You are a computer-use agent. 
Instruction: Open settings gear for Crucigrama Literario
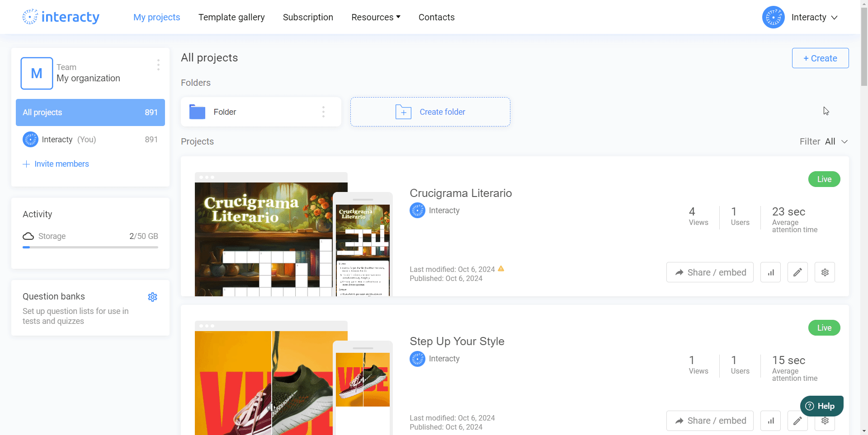point(825,272)
